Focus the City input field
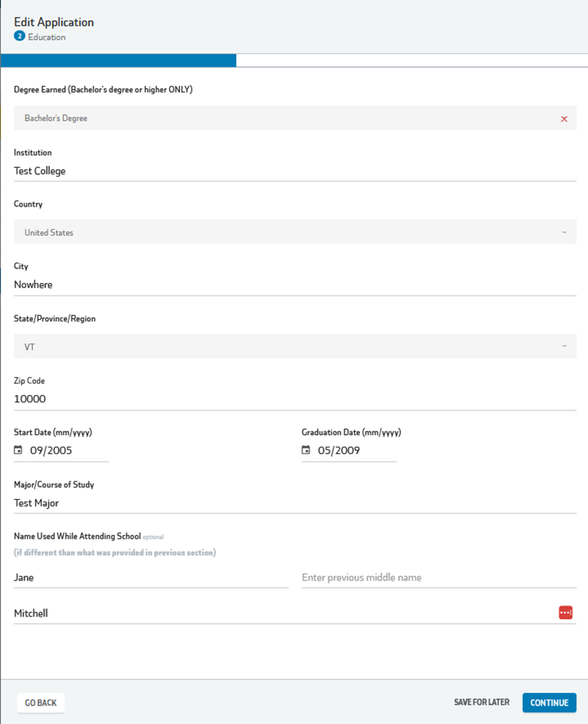588x724 pixels. [x=295, y=285]
